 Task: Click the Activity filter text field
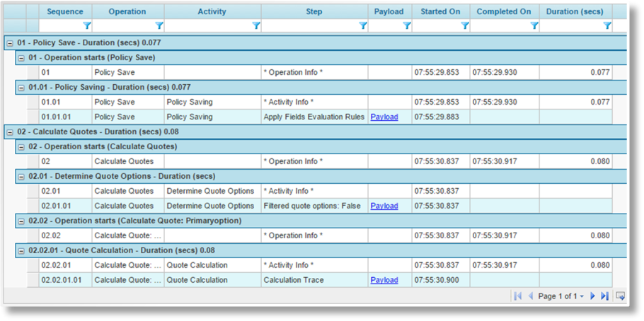(207, 25)
